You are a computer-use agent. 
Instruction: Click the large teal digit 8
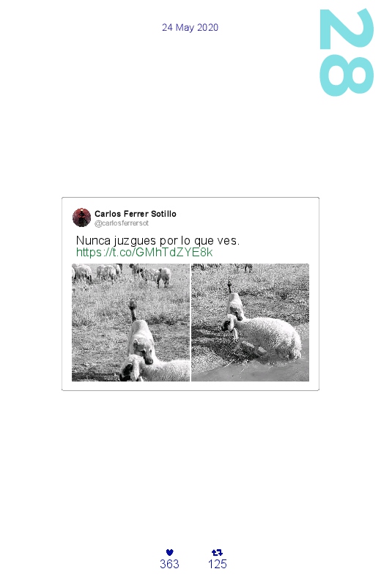pos(347,75)
